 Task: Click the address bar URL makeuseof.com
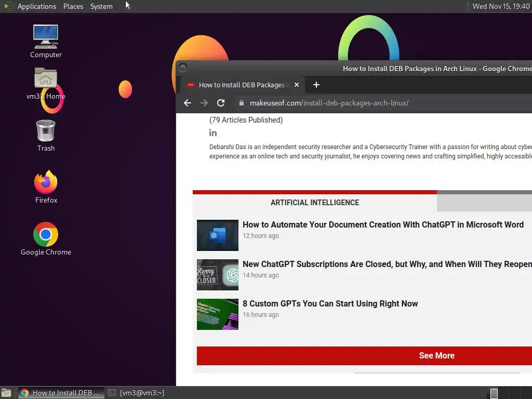tap(329, 103)
